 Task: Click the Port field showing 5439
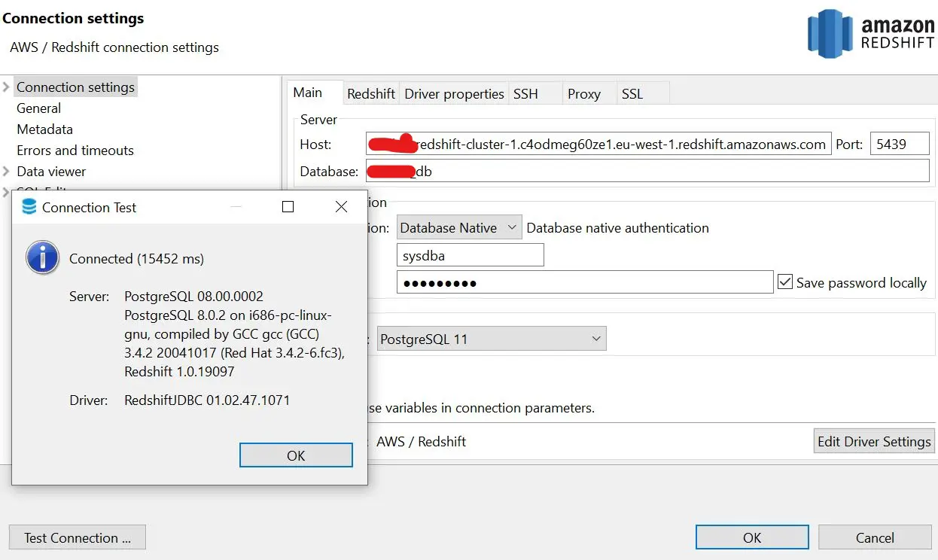click(900, 145)
